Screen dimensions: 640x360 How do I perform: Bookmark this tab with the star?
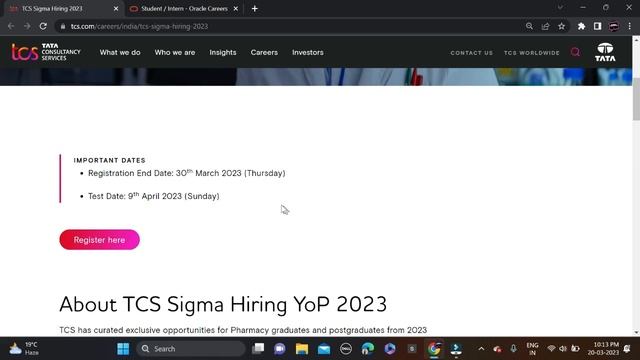click(x=562, y=26)
